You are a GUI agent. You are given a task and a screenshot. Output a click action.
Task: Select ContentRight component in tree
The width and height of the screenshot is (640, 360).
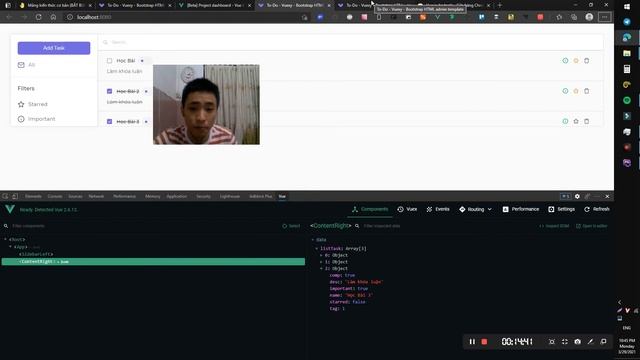153,262
